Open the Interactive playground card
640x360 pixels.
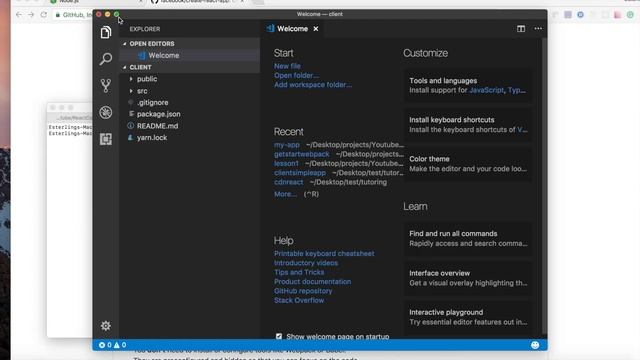(x=468, y=317)
